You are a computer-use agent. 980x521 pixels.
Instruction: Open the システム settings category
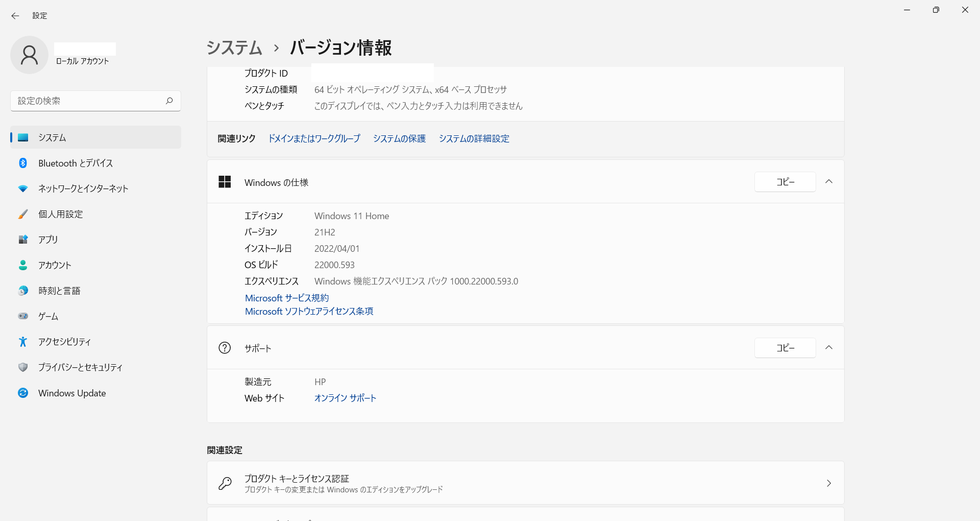pyautogui.click(x=96, y=137)
